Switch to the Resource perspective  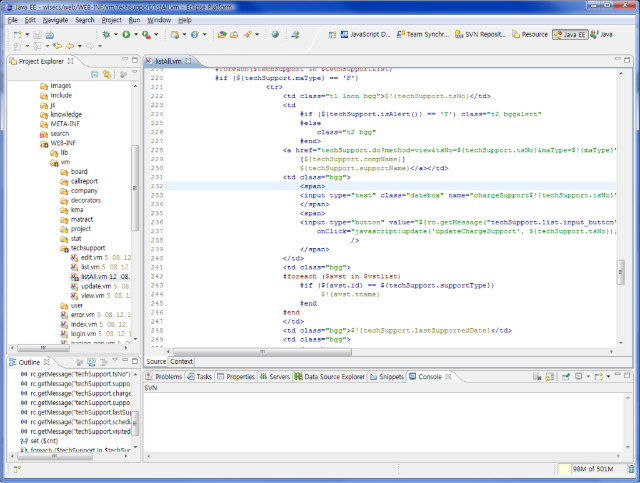click(x=530, y=35)
